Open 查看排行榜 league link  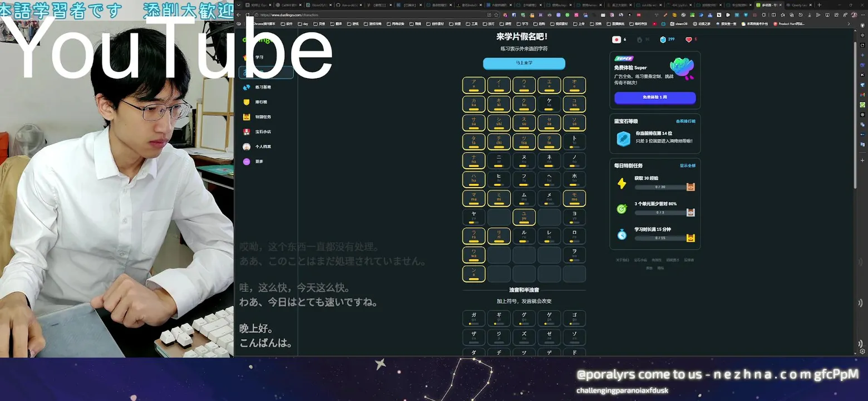pyautogui.click(x=685, y=121)
